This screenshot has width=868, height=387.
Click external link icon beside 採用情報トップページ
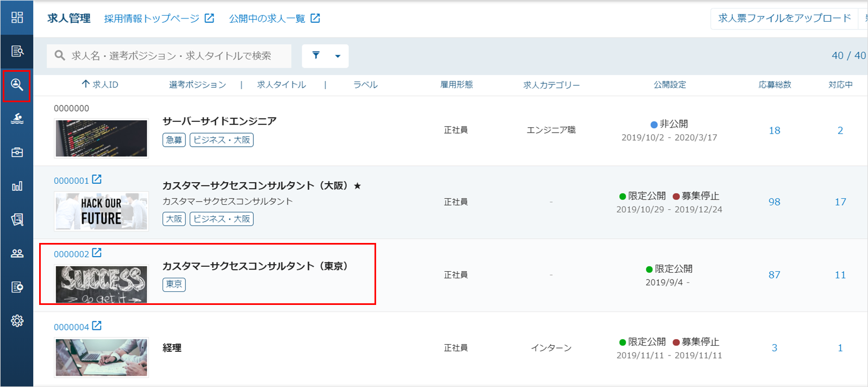click(209, 18)
